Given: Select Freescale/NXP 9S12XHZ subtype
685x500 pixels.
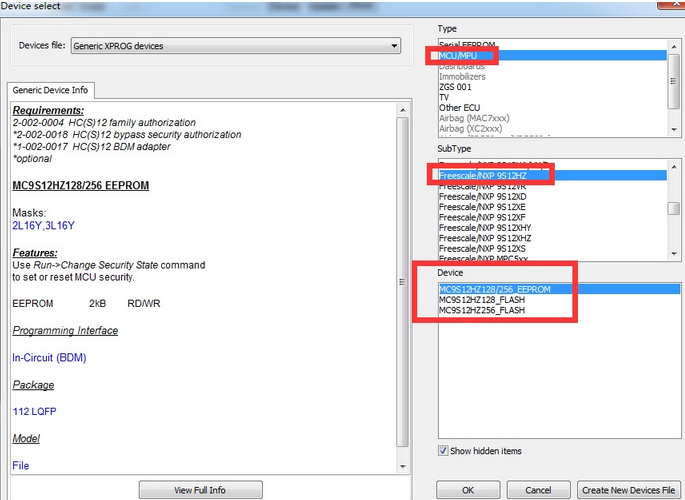Looking at the screenshot, I should tap(553, 238).
